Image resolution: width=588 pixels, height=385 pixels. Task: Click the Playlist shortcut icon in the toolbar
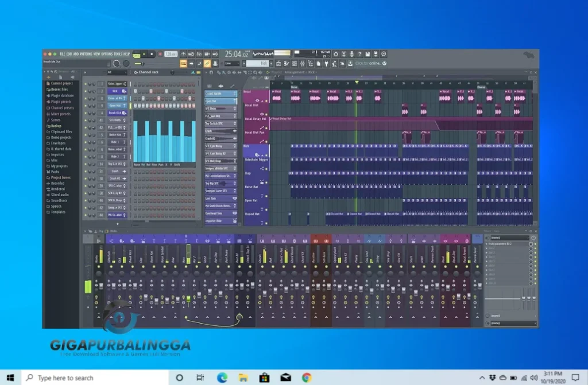point(278,63)
